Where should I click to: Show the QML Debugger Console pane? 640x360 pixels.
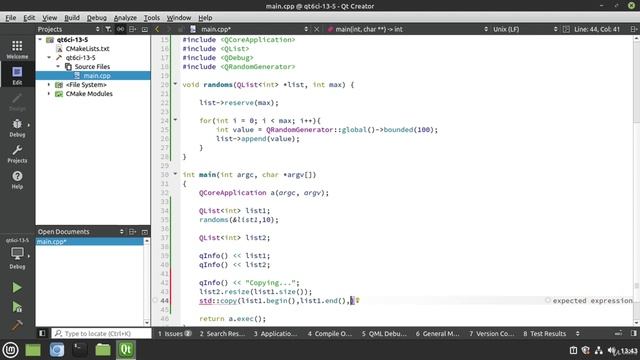point(384,333)
